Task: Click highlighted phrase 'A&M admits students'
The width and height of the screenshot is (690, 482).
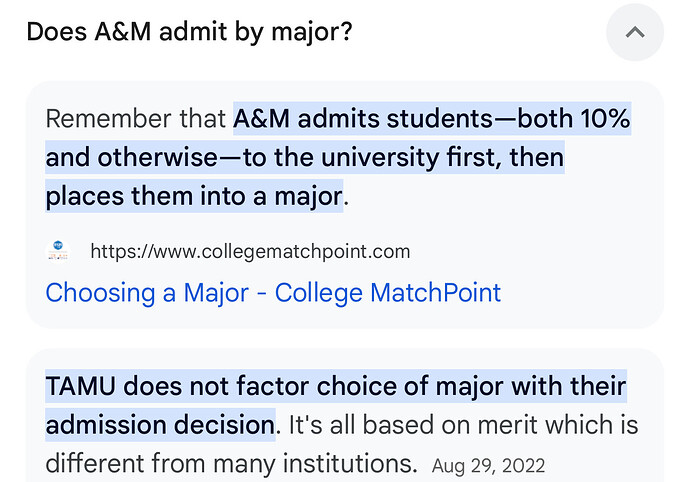Action: pyautogui.click(x=363, y=119)
